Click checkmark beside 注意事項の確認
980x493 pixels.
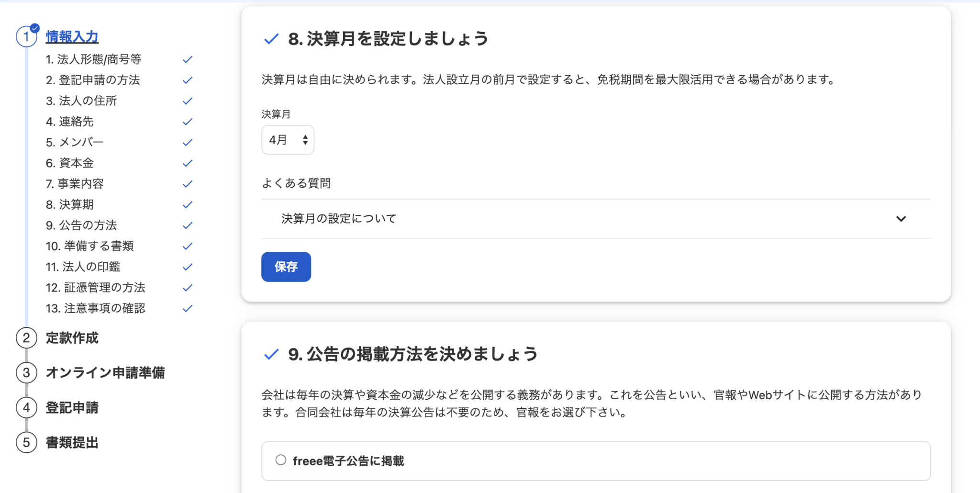188,308
